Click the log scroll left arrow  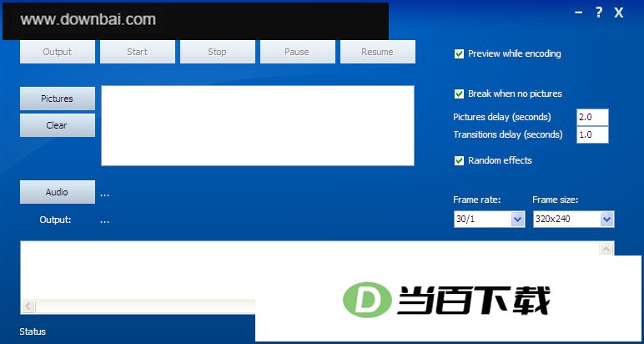coord(28,306)
